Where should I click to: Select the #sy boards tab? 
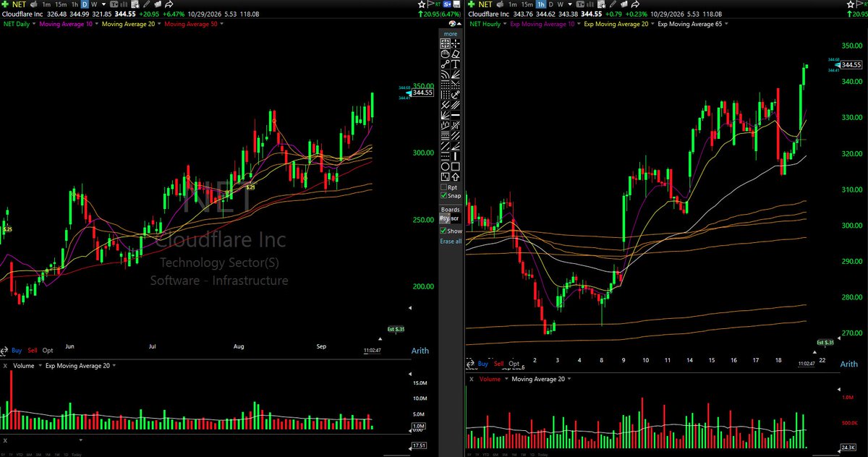click(444, 218)
